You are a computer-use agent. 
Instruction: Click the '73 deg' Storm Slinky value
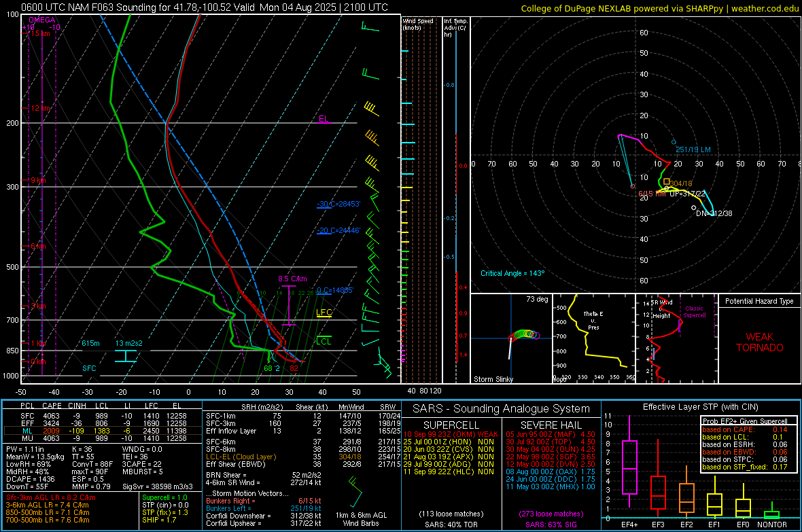tap(537, 299)
